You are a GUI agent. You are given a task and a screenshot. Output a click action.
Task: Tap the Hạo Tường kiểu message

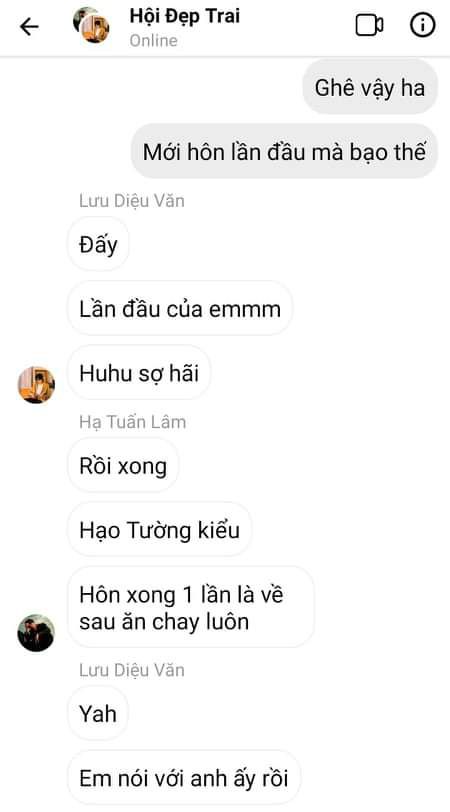tap(159, 530)
